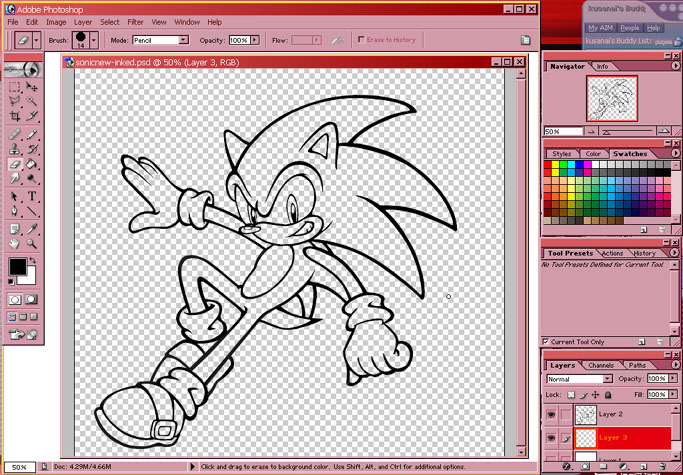The height and width of the screenshot is (475, 683).
Task: Reset default foreground and background colors
Action: (11, 282)
